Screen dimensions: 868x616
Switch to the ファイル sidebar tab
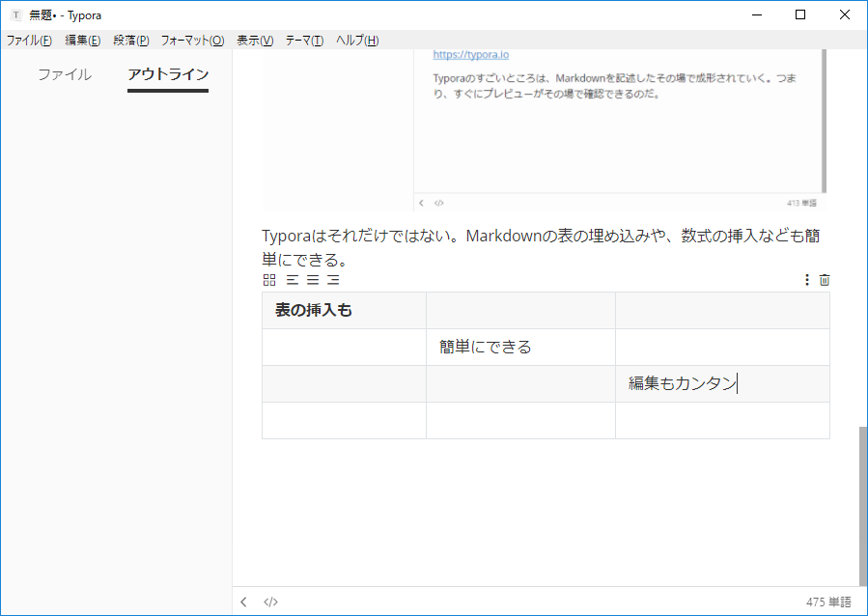(x=65, y=74)
